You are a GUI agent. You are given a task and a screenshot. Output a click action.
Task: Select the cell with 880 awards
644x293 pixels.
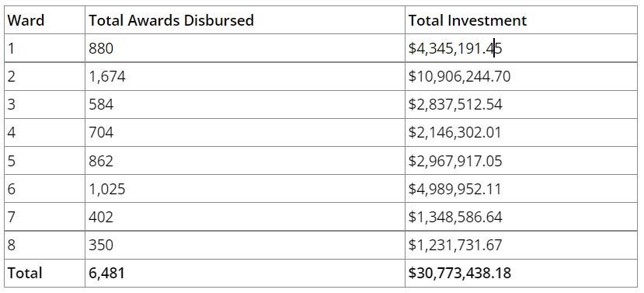click(245, 48)
